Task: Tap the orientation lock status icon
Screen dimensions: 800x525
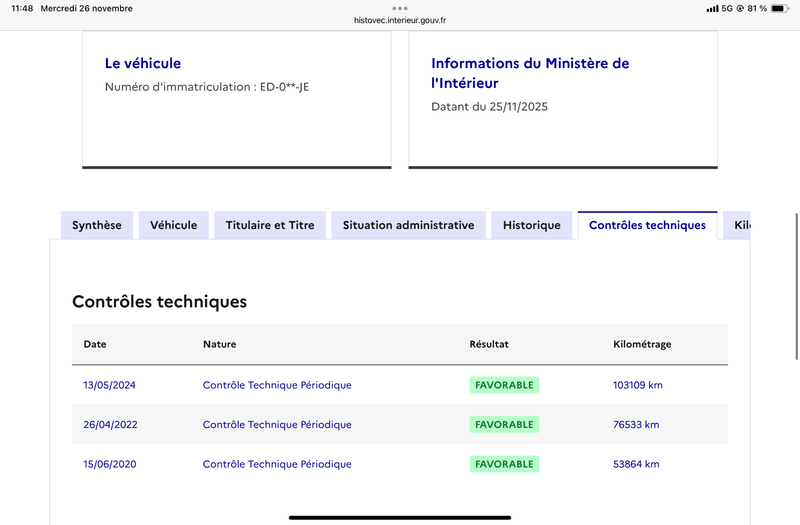Action: coord(738,8)
